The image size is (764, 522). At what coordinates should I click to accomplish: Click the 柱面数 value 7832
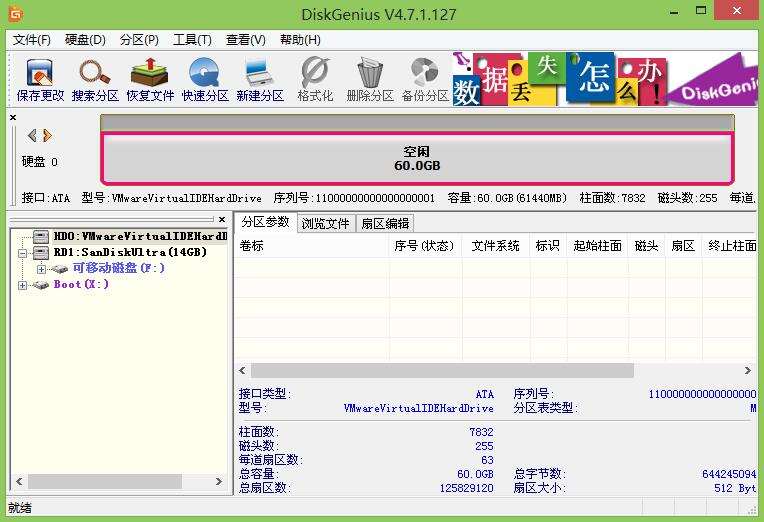tap(481, 432)
